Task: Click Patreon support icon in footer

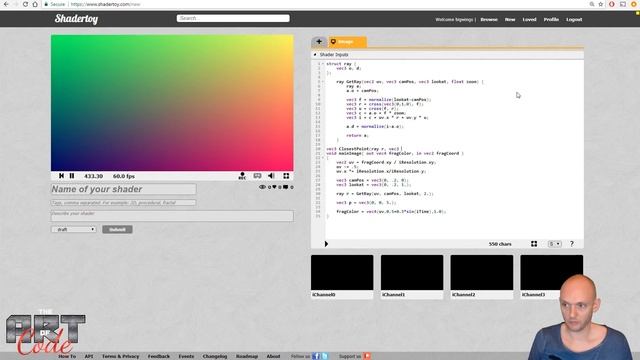Action: coord(367,356)
